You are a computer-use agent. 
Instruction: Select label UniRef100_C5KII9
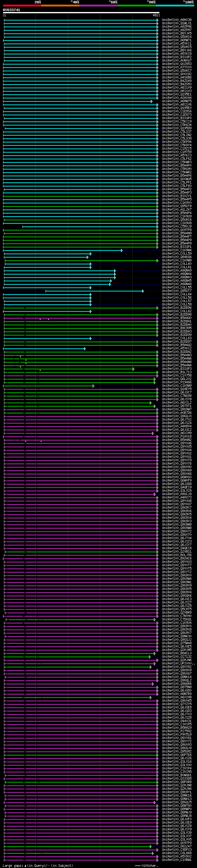click(x=177, y=122)
